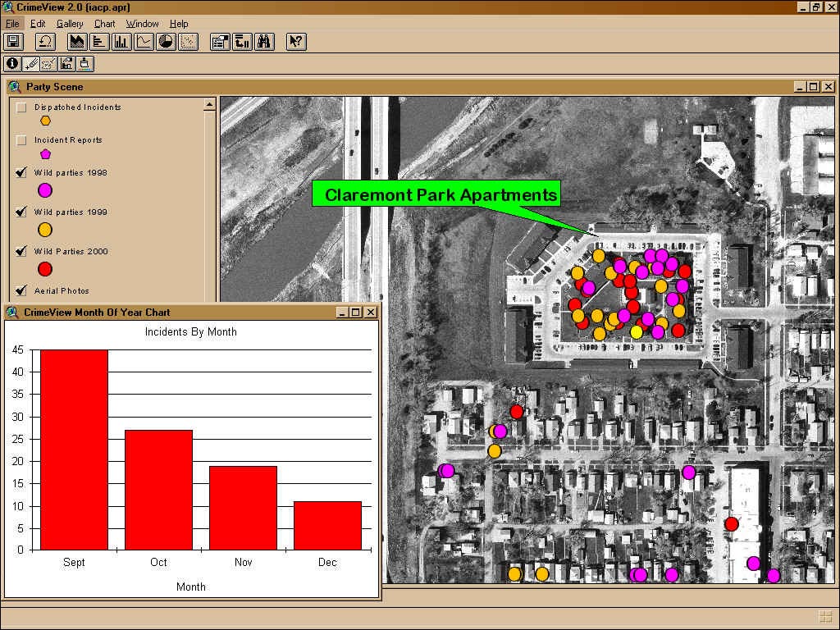Open the Edit menu
Viewport: 840px width, 630px height.
(x=38, y=24)
